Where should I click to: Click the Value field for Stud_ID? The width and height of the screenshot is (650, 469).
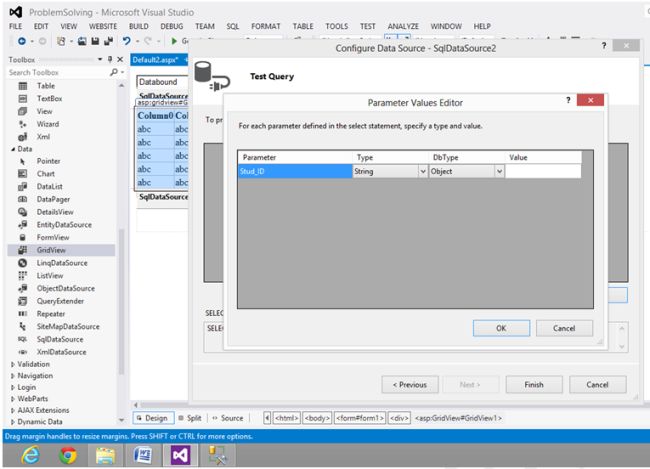543,171
